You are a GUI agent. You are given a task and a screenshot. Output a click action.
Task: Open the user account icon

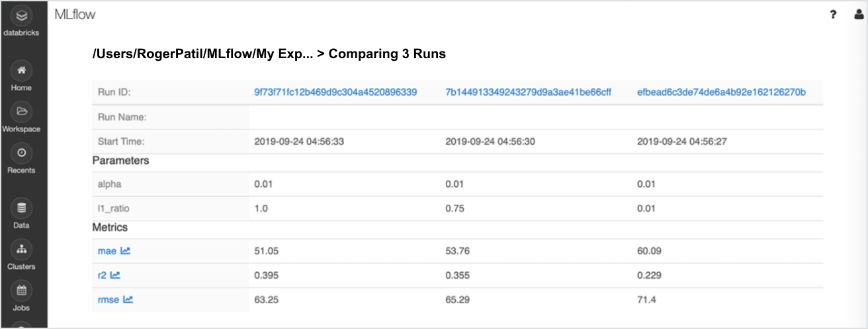tap(859, 15)
